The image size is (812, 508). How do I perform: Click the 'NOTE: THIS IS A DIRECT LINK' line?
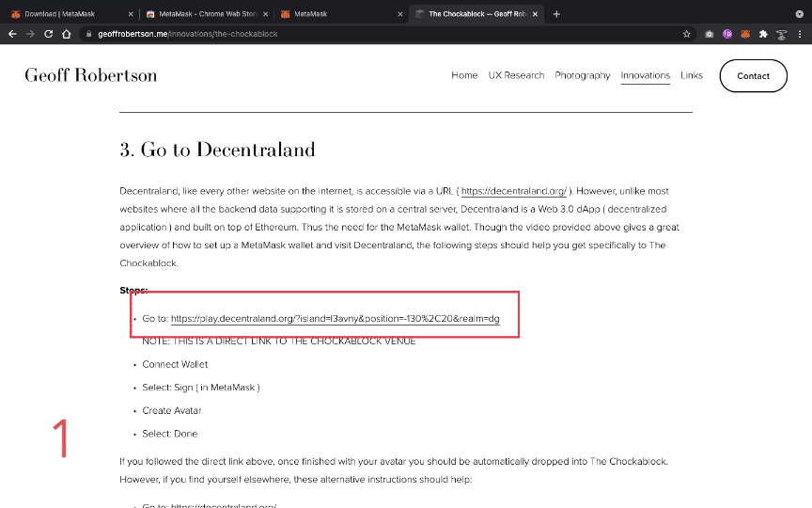(278, 341)
